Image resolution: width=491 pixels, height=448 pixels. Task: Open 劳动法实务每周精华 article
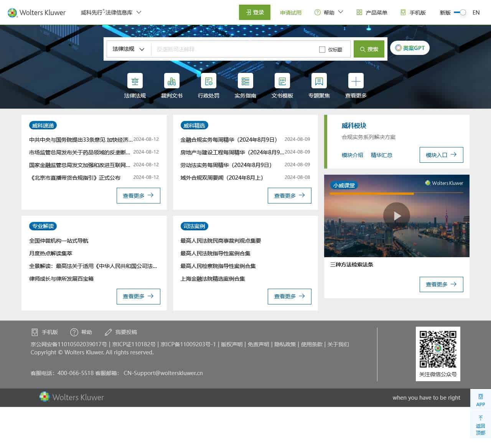click(x=226, y=165)
